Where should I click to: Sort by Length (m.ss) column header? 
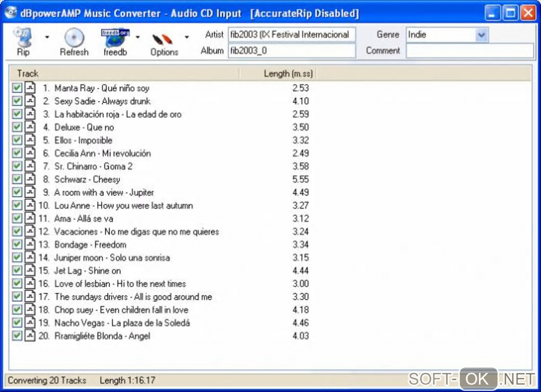click(x=278, y=74)
